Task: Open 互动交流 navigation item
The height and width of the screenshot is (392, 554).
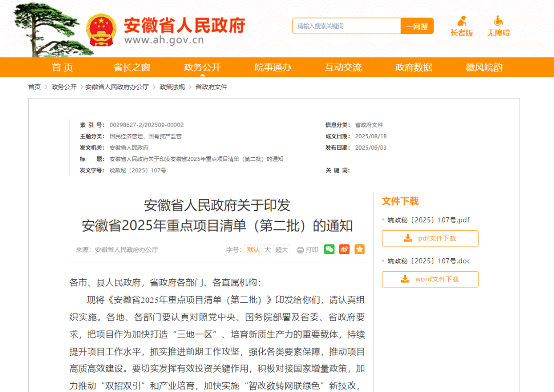Action: coord(343,67)
